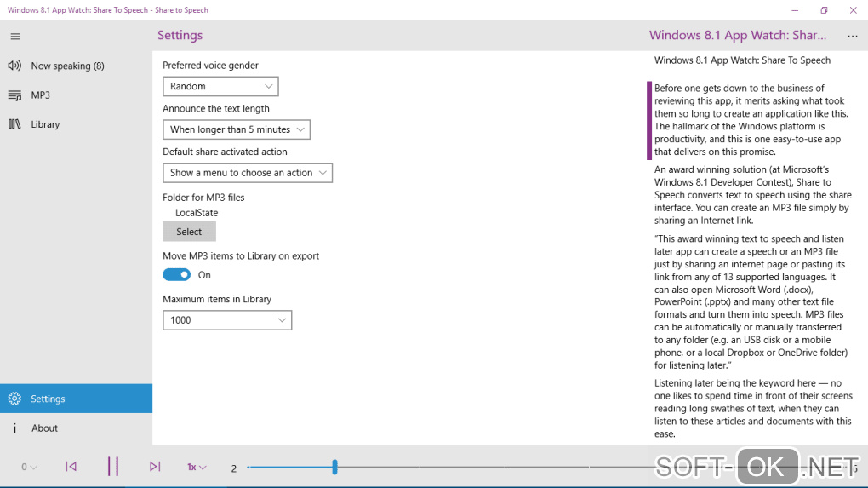Expand Preferred voice gender dropdown

click(220, 86)
